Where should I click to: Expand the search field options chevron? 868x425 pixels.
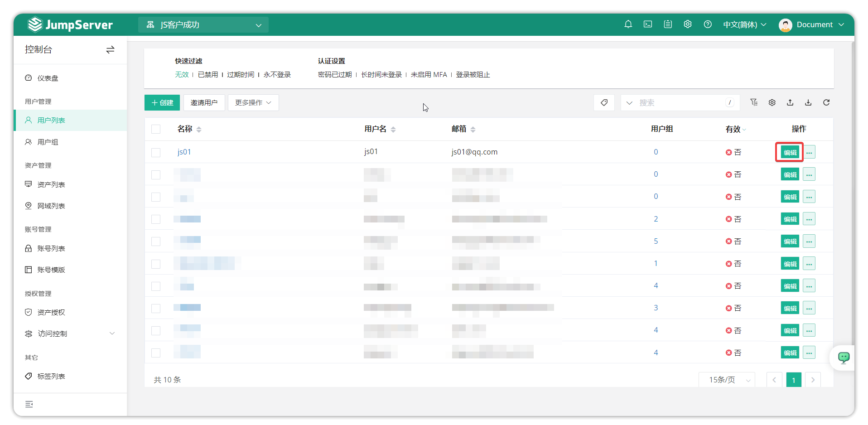click(x=629, y=103)
